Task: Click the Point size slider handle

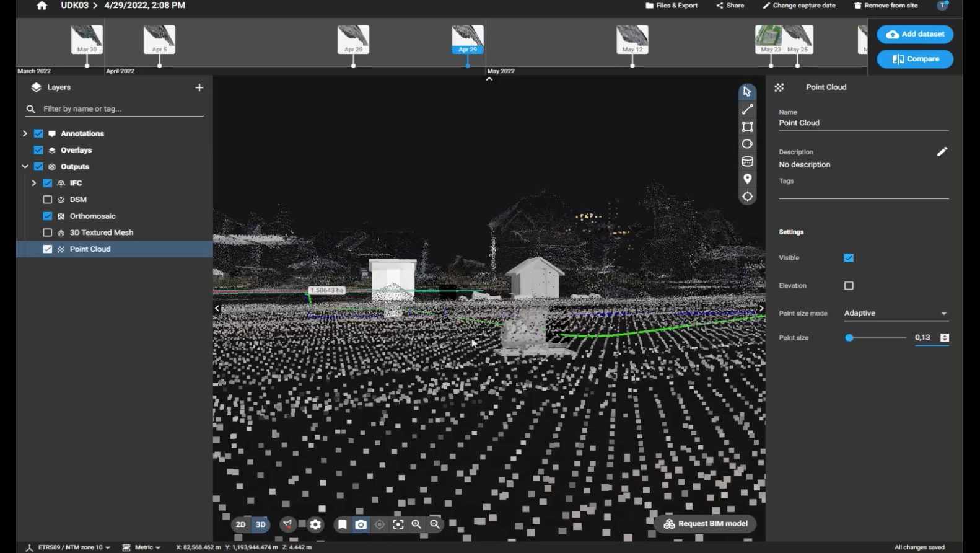Action: tap(849, 338)
